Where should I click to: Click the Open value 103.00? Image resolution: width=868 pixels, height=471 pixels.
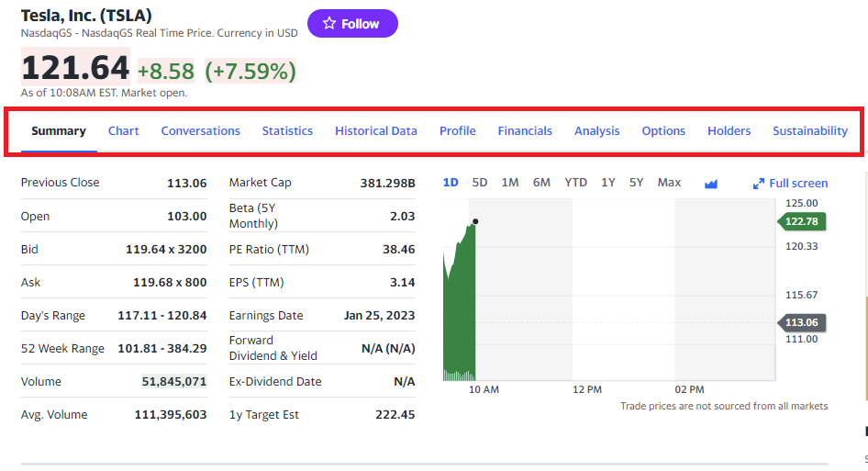click(x=187, y=216)
